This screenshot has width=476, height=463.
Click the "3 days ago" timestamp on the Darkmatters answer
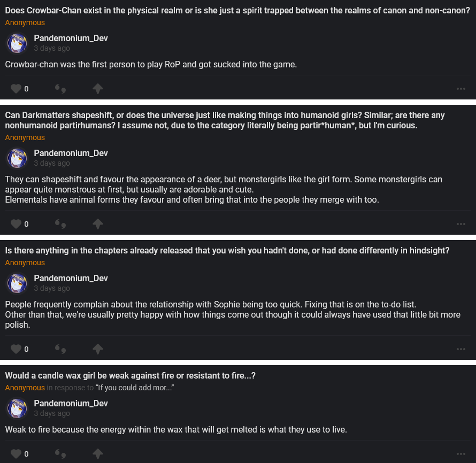pyautogui.click(x=52, y=163)
